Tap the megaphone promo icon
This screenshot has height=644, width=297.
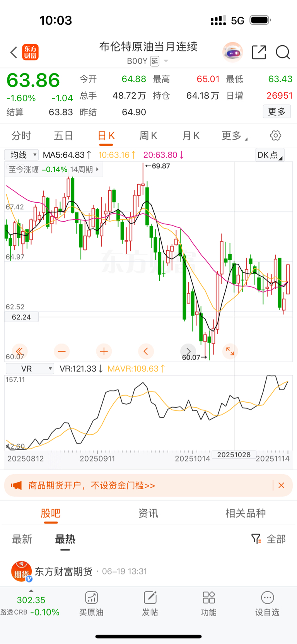point(16,485)
